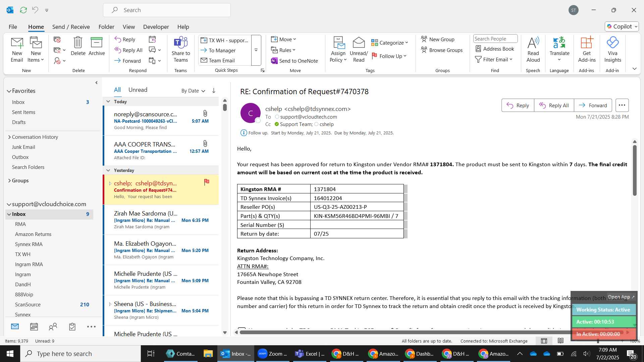644x362 pixels.
Task: Open Tasks view icon
Action: (72, 326)
